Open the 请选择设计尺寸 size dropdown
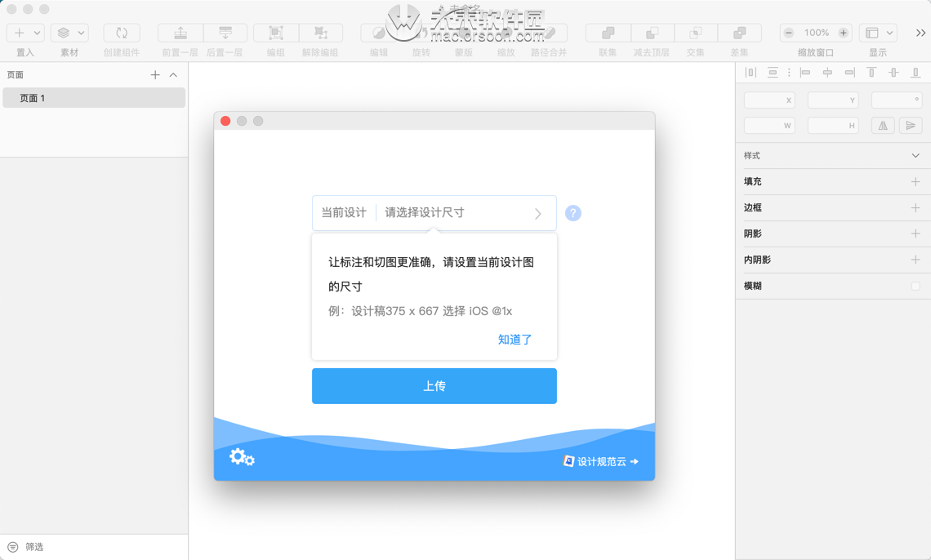The image size is (931, 560). click(466, 213)
